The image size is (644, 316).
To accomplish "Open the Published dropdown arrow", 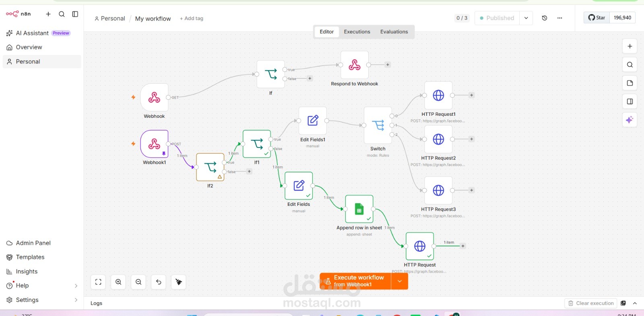I will (x=526, y=18).
